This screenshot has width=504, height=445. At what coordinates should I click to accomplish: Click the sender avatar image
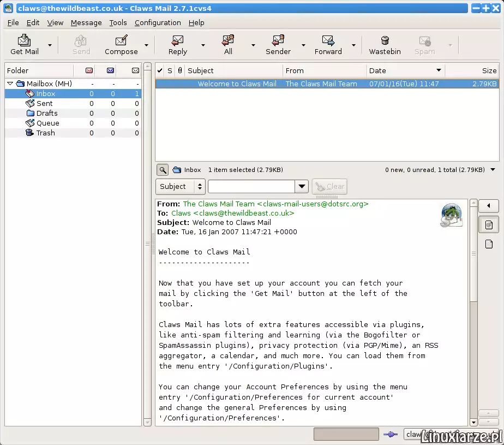[451, 215]
